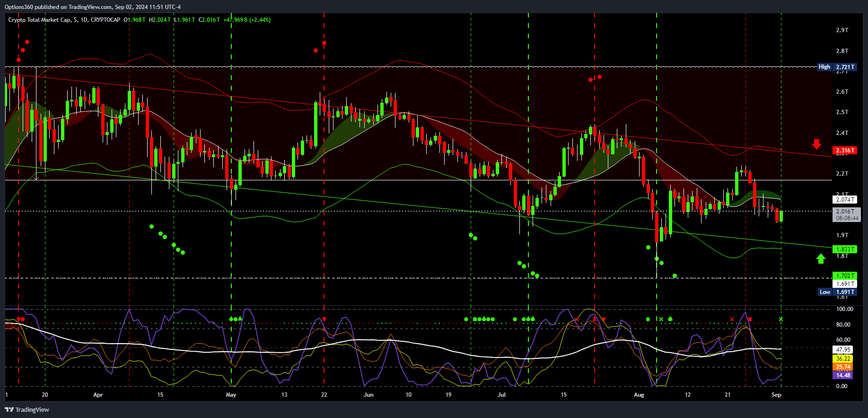
Task: Click the 19 date label on time axis
Action: tap(448, 395)
